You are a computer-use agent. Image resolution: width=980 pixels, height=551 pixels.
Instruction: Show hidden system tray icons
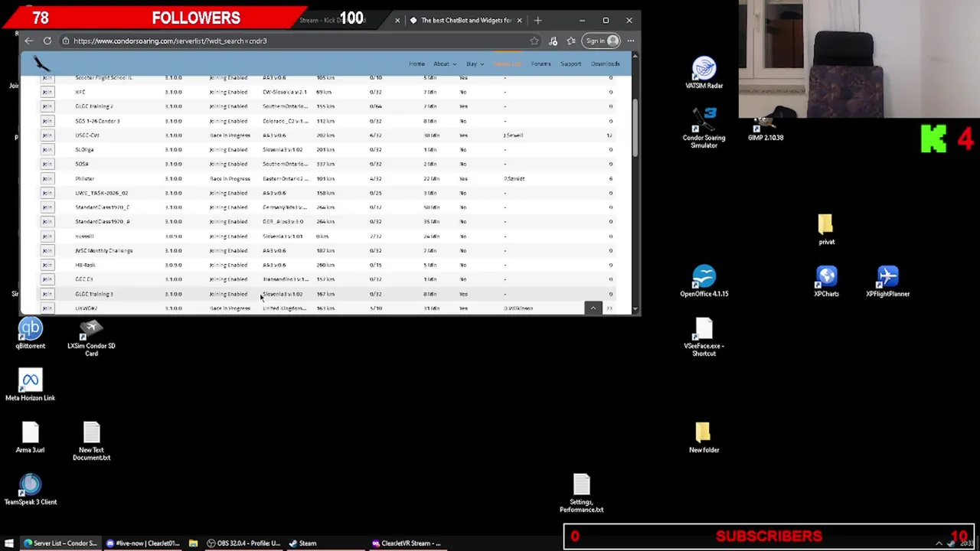[939, 543]
